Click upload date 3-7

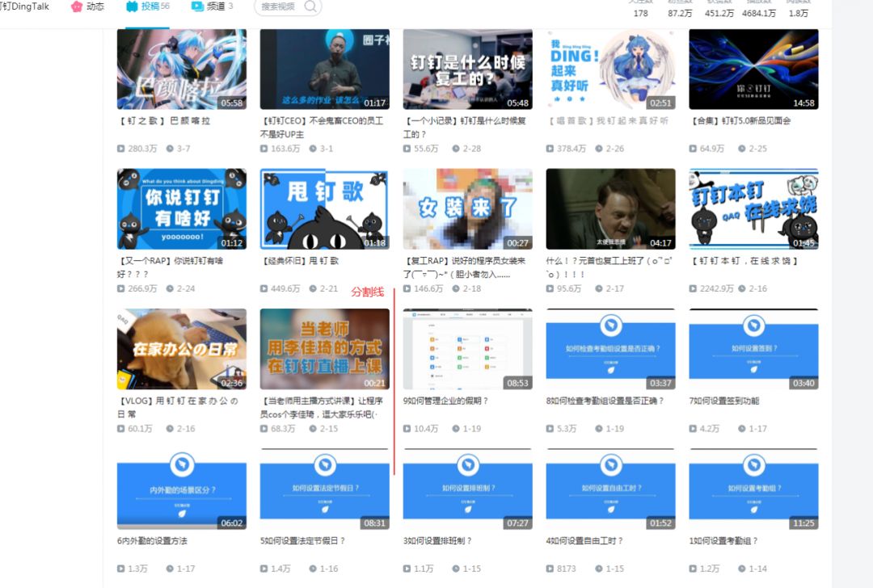pyautogui.click(x=183, y=149)
